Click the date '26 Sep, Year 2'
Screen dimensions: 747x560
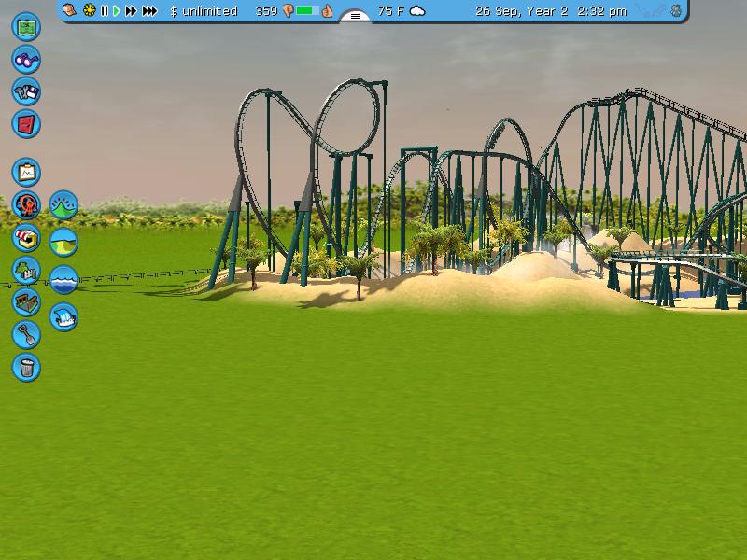tap(522, 11)
